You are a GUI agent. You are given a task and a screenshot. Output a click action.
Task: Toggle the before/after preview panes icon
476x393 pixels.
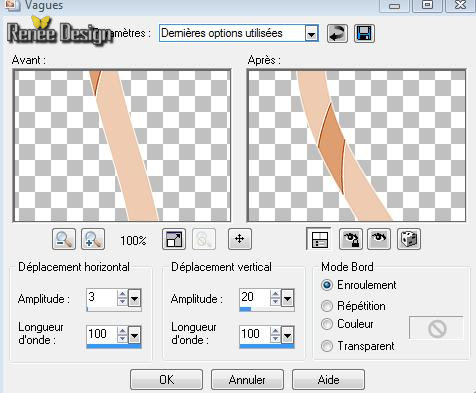(319, 239)
